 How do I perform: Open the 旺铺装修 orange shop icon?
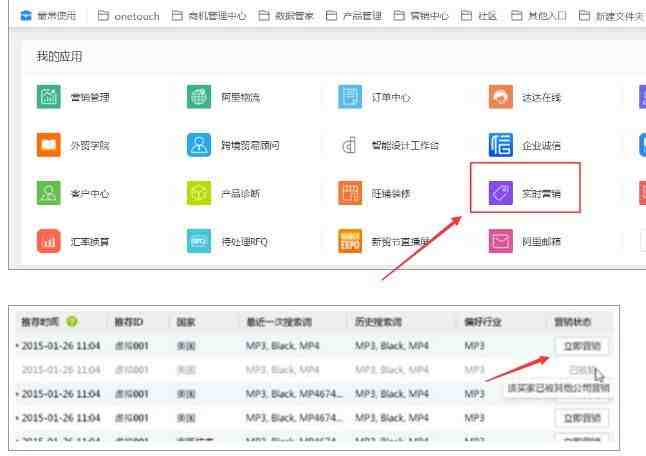[350, 193]
